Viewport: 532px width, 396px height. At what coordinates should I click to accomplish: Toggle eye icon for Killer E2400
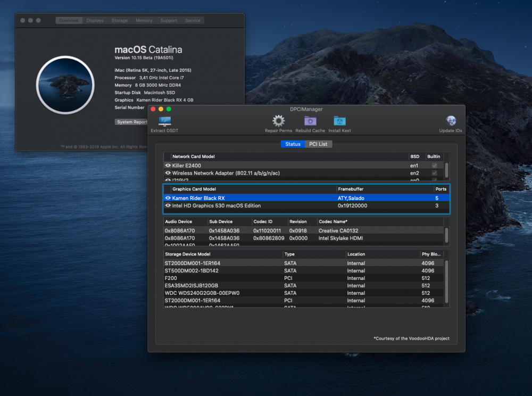tap(168, 165)
